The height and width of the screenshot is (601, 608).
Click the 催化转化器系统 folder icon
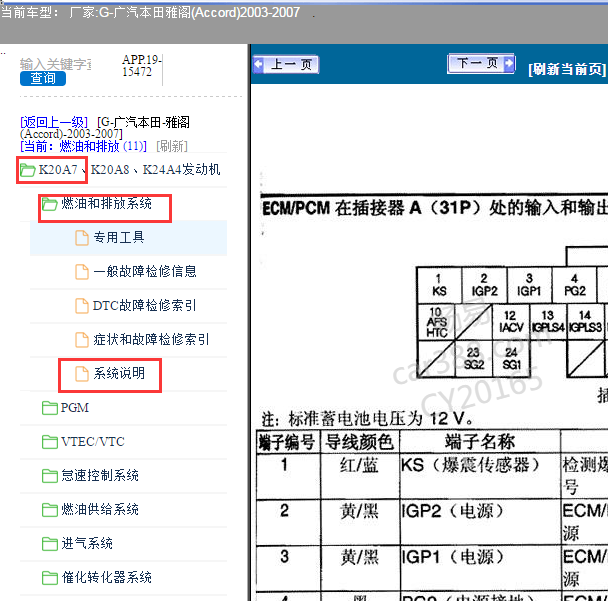[x=50, y=578]
